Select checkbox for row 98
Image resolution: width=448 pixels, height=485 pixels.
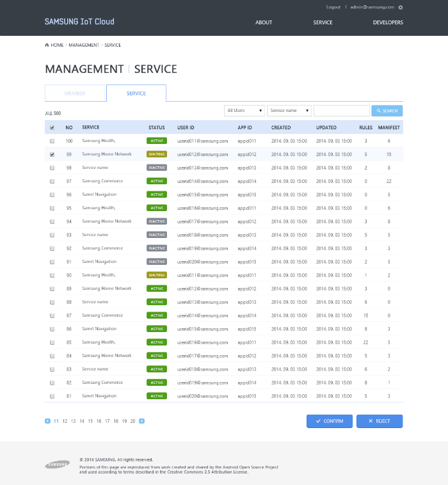(x=52, y=168)
